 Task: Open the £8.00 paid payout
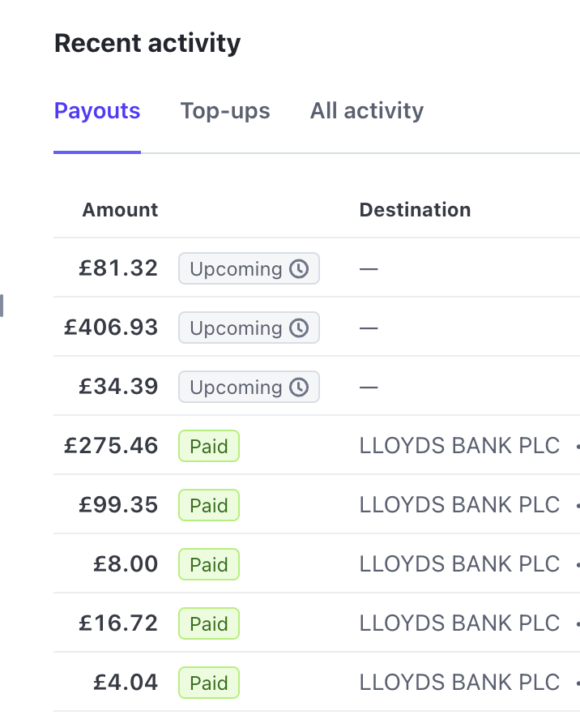coord(126,564)
